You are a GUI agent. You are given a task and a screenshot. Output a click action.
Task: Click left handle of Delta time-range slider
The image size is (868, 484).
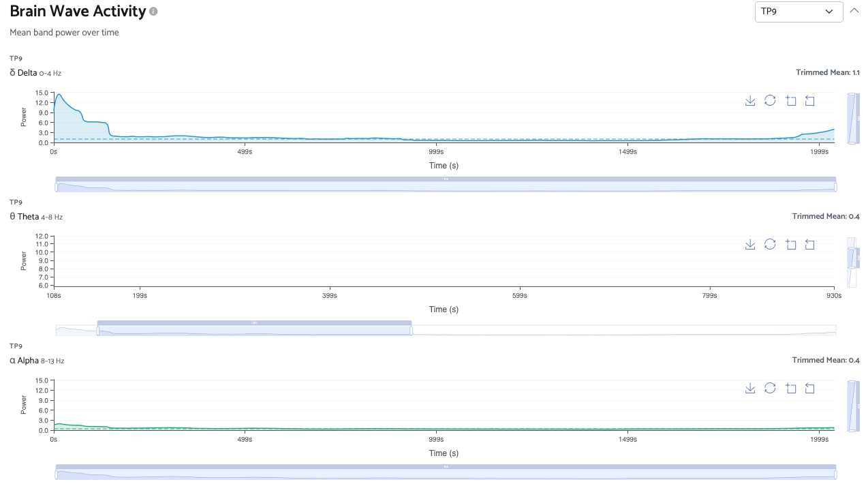coord(57,187)
